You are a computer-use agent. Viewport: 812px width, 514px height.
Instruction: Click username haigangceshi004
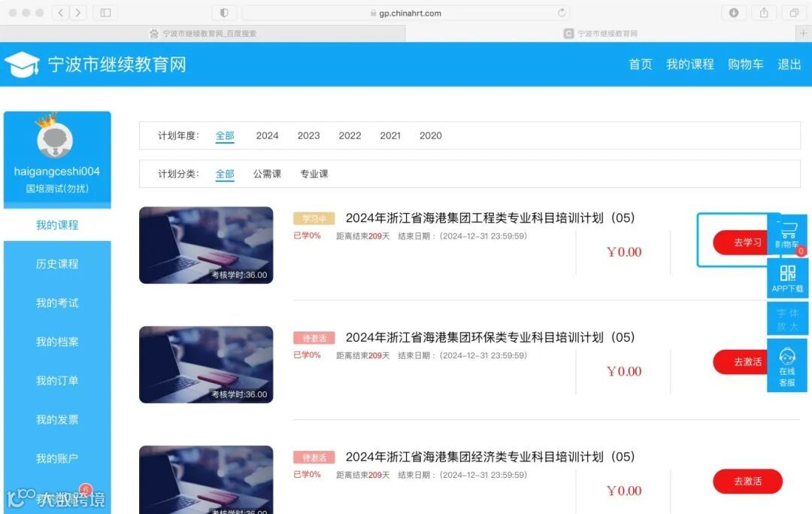click(x=57, y=172)
